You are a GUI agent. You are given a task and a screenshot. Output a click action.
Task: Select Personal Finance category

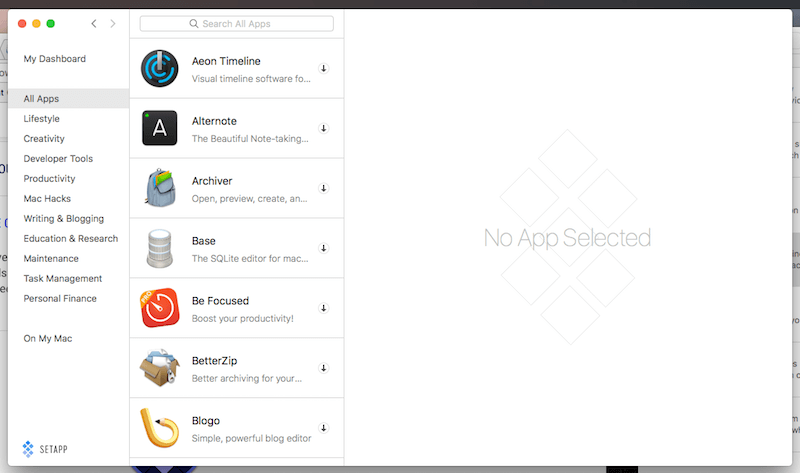coord(60,298)
